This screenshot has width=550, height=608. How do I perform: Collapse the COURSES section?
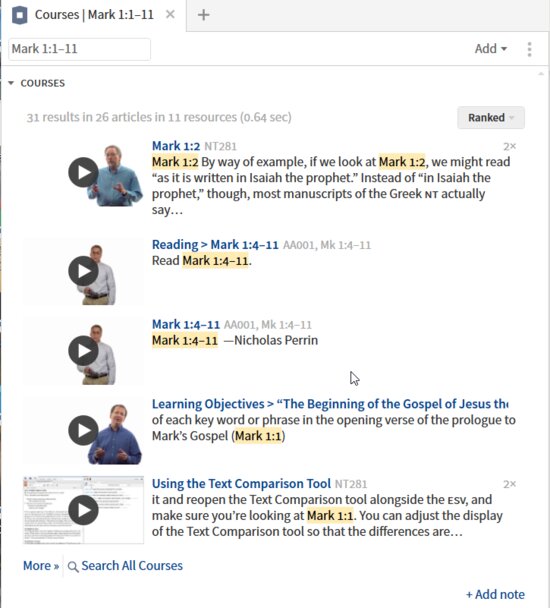coord(11,83)
